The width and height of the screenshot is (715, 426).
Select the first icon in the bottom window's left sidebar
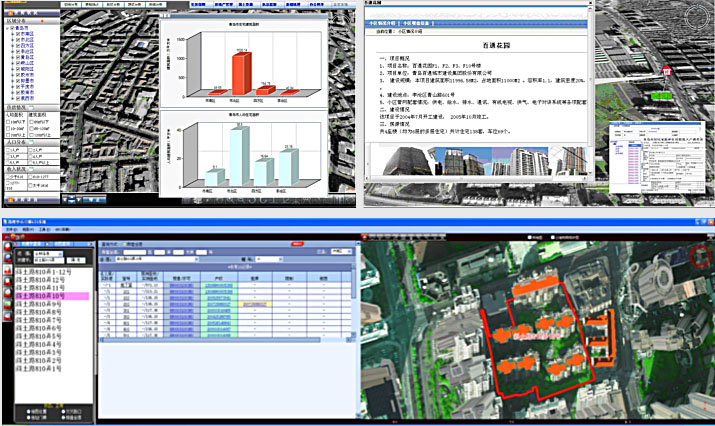8,247
